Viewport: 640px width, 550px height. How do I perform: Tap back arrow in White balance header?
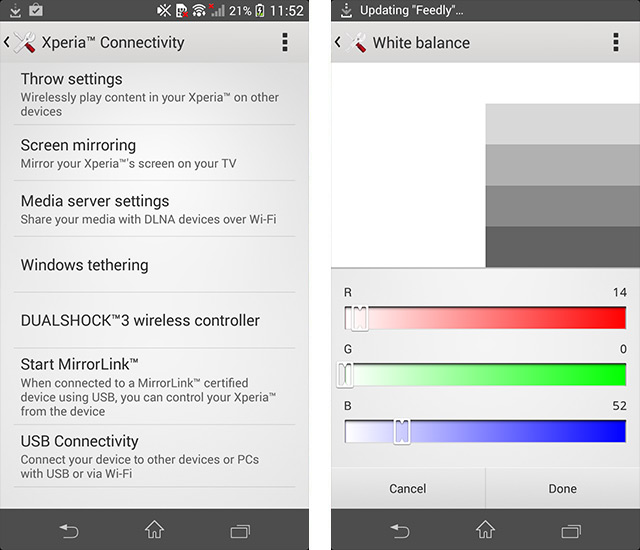point(338,42)
